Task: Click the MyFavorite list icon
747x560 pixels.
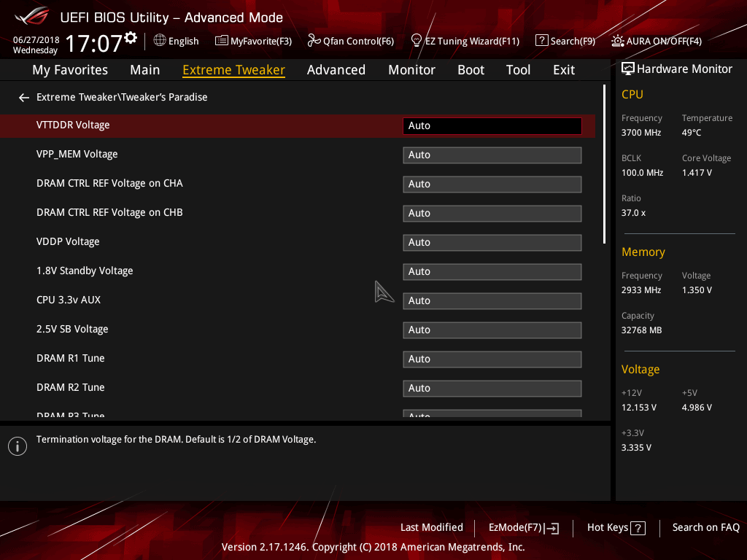Action: 221,41
